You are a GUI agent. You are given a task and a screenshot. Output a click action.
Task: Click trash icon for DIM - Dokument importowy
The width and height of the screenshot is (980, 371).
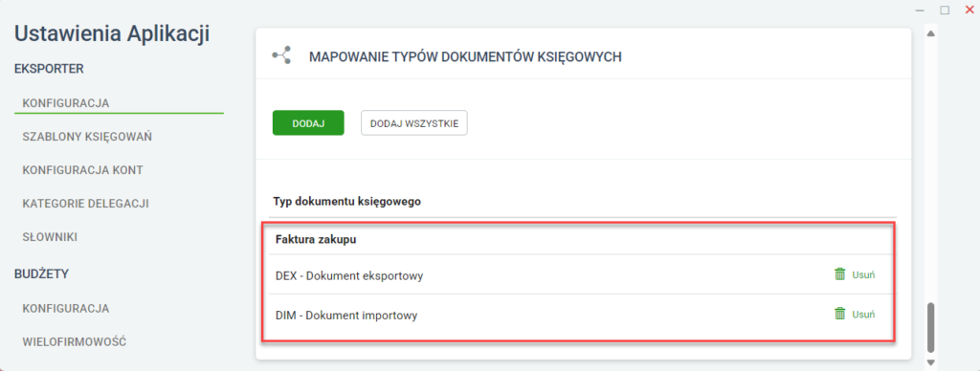[x=839, y=315]
